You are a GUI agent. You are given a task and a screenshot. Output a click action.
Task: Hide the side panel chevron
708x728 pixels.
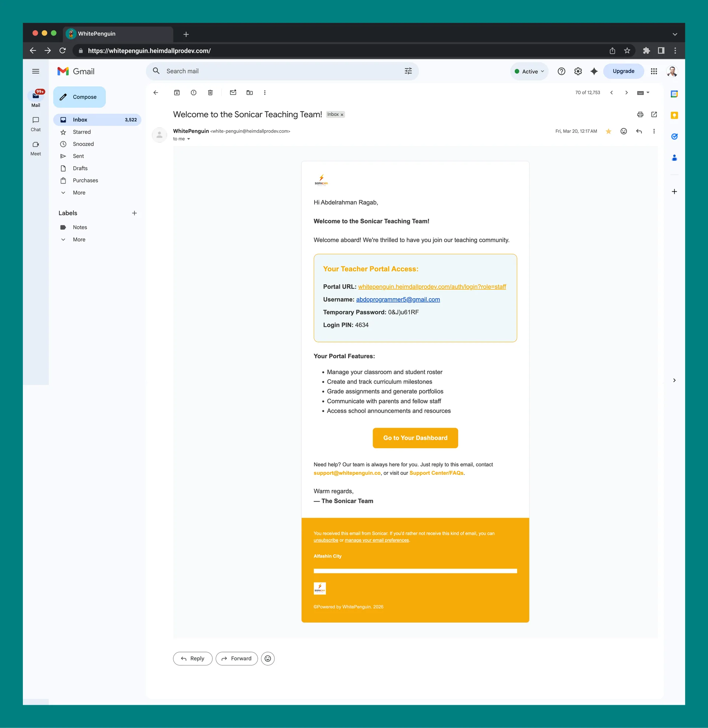pyautogui.click(x=674, y=380)
